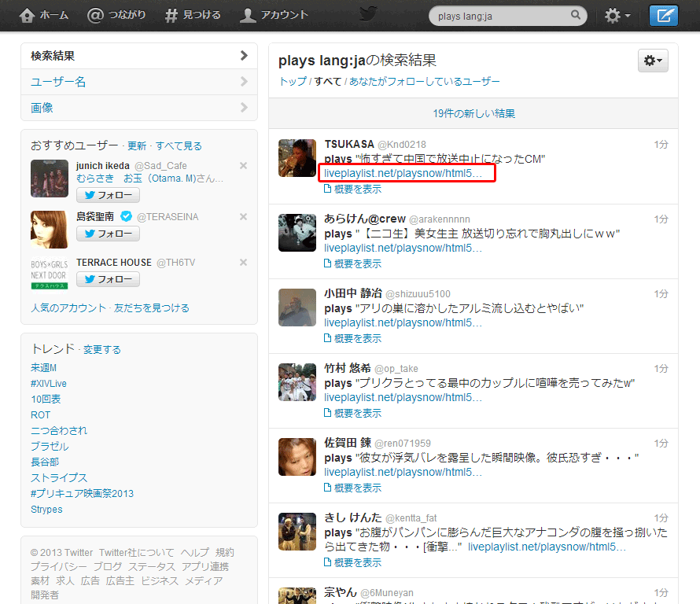Open 宗やん user name

point(341,592)
